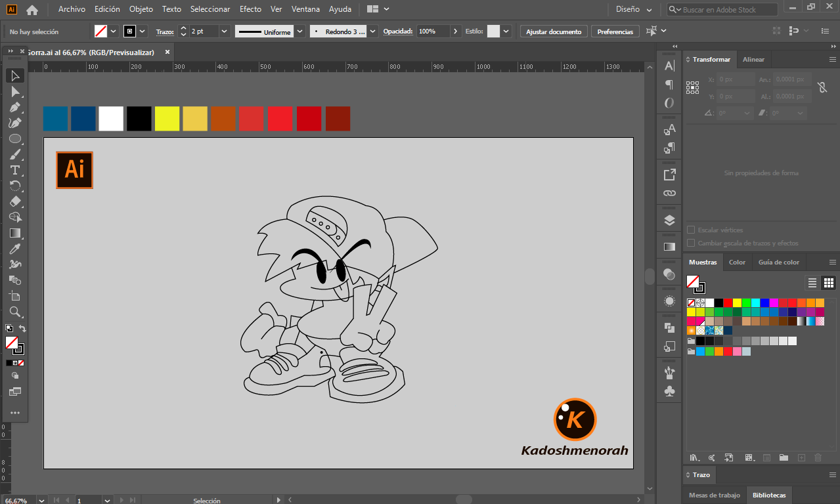Open arrange documents dropdown
The width and height of the screenshot is (840, 504).
point(378,10)
